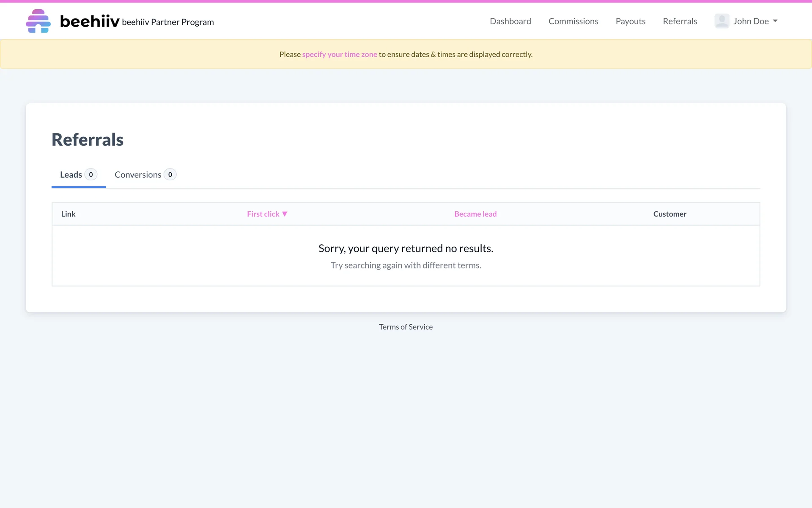Click the Conversions count badge

click(x=170, y=175)
